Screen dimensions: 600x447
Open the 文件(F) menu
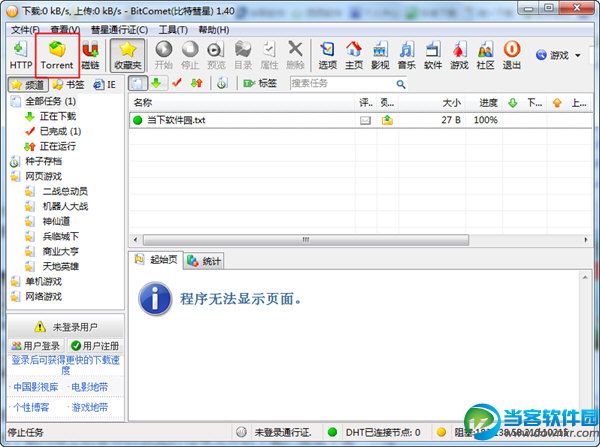click(x=25, y=30)
